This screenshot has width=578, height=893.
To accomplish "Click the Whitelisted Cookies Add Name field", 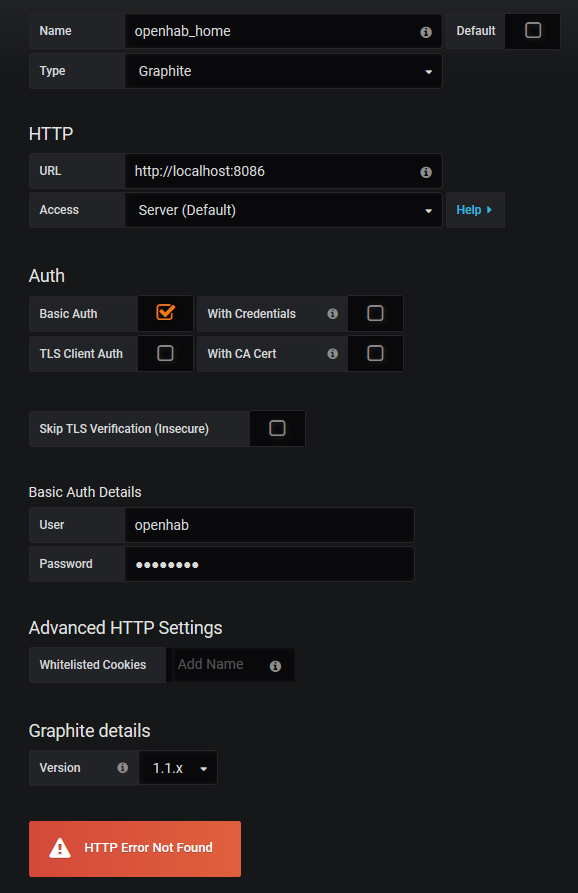I will click(231, 665).
